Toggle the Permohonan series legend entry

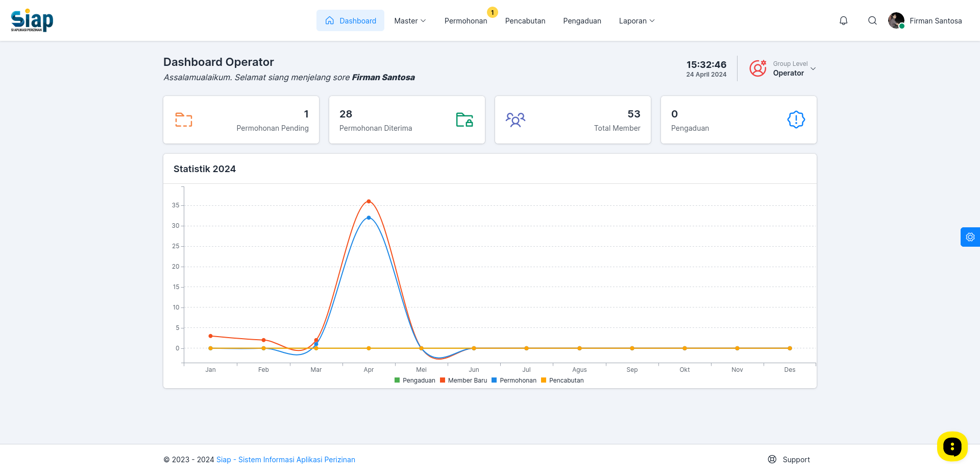click(514, 381)
